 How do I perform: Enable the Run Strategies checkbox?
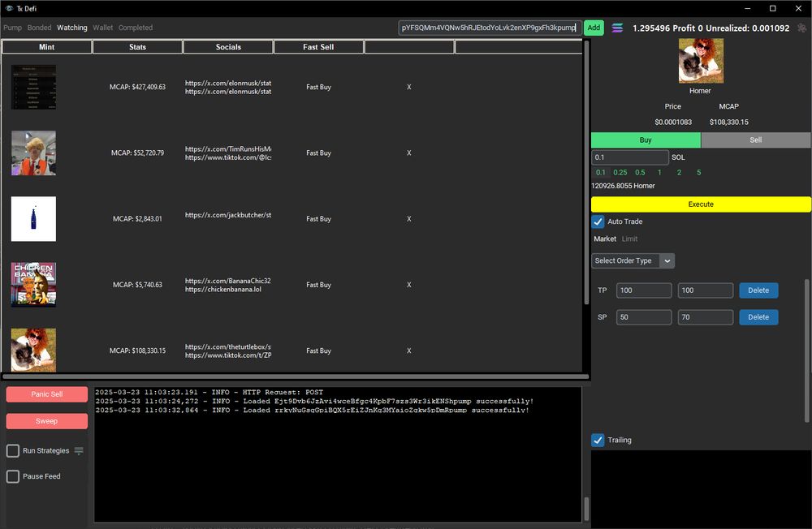13,451
